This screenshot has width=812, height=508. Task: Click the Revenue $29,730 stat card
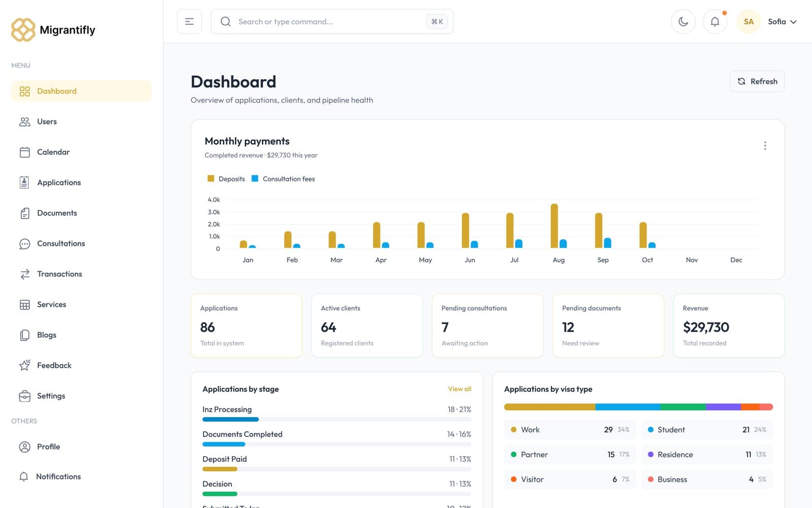click(x=729, y=326)
